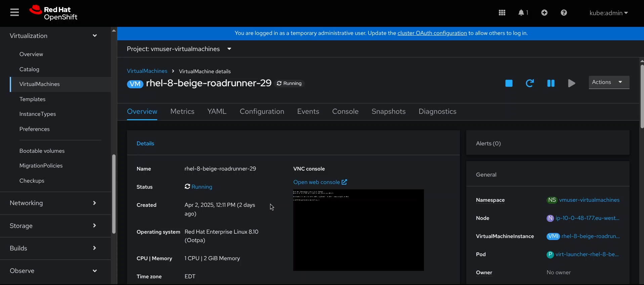Switch to the Snapshots tab
644x285 pixels.
(388, 111)
